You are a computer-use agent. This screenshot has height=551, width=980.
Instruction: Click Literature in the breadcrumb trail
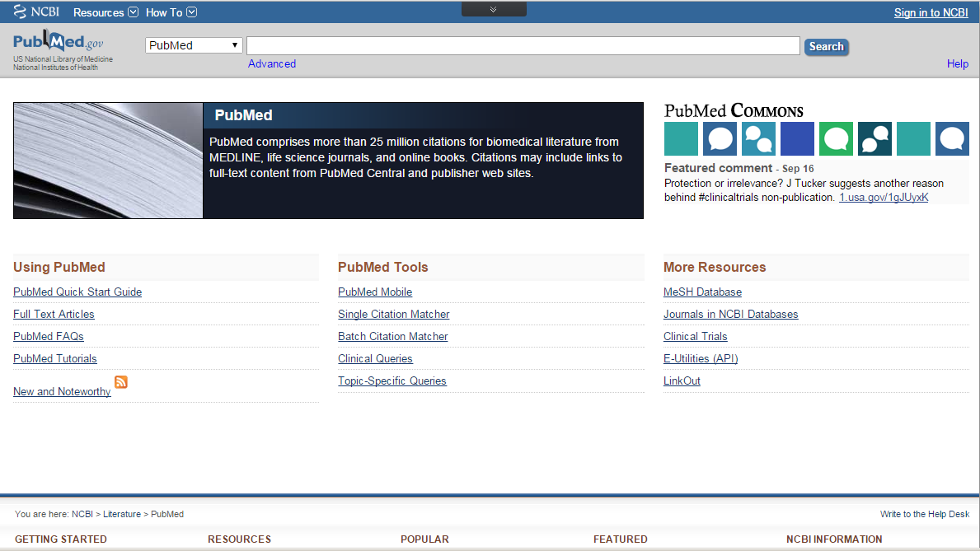click(x=120, y=514)
